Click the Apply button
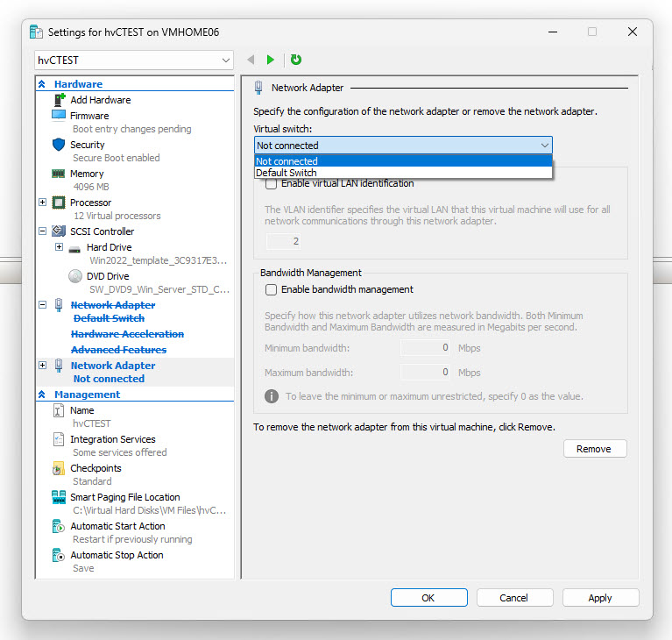Viewport: 672px width, 640px height. (x=600, y=598)
